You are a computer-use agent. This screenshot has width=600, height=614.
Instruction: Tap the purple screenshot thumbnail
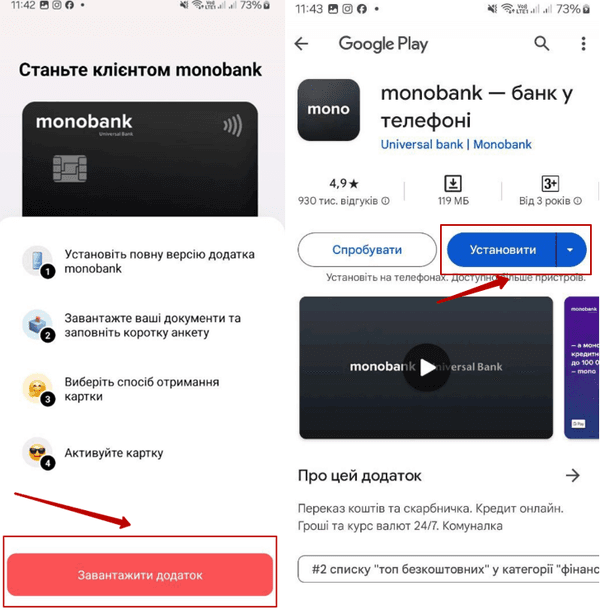point(581,367)
